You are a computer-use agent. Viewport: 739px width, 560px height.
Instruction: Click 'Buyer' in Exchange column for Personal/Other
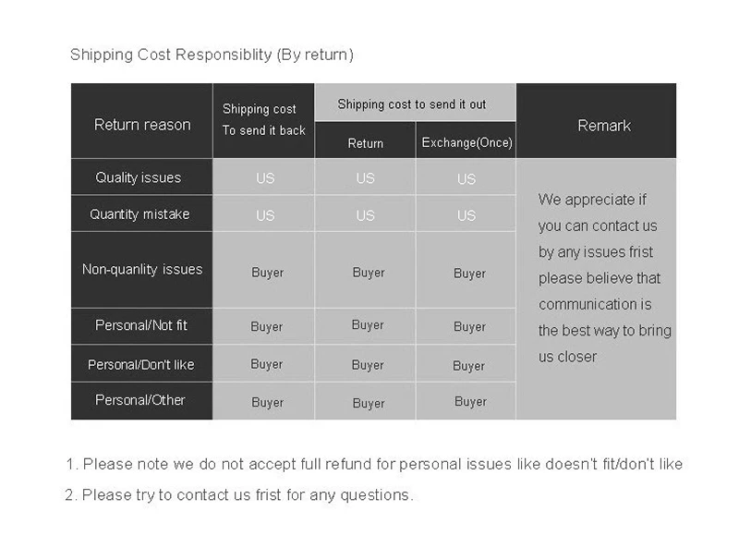coord(470,402)
